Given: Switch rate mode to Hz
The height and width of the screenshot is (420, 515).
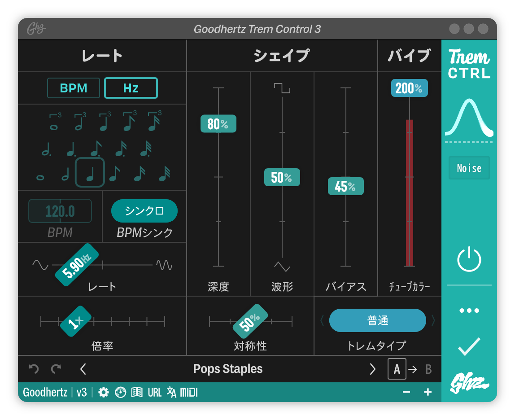Looking at the screenshot, I should click(x=131, y=88).
